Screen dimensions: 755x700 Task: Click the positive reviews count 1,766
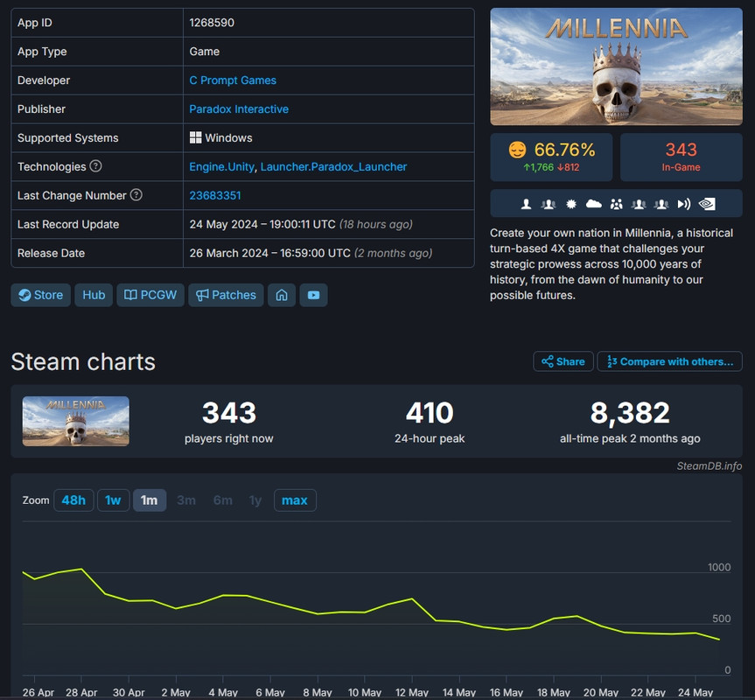point(539,167)
